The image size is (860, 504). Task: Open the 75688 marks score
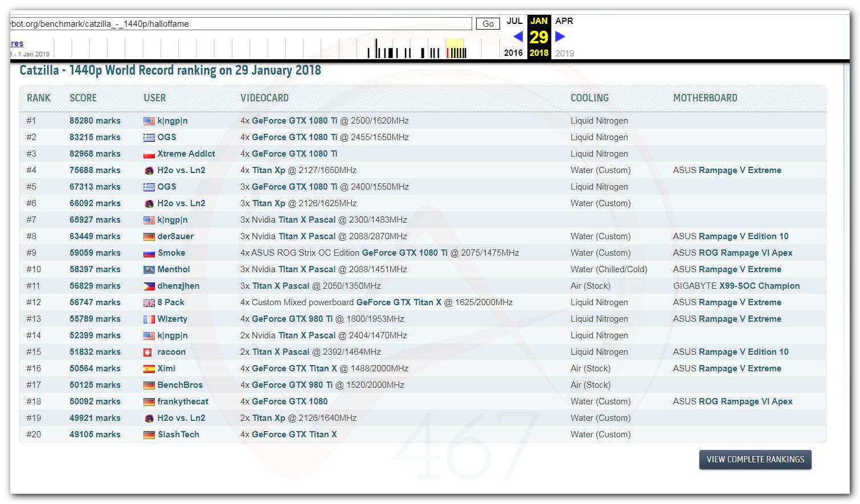(95, 170)
